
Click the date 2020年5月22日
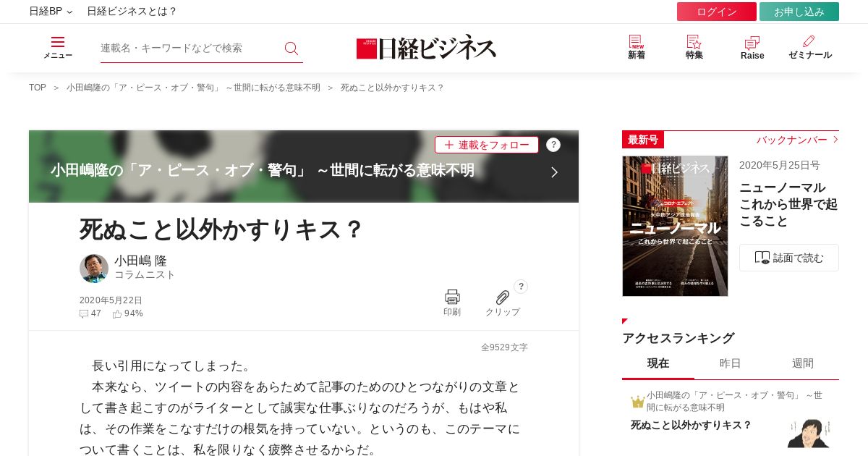tap(111, 300)
